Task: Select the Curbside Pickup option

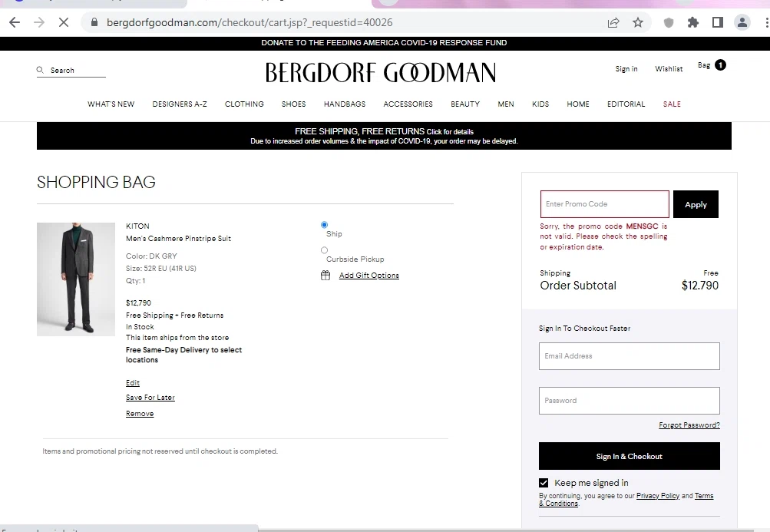Action: 324,250
